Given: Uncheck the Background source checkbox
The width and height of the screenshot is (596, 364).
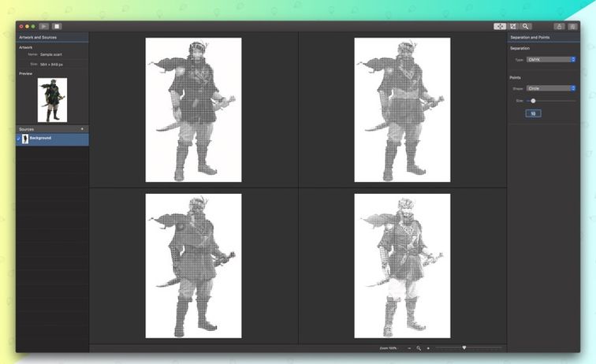Looking at the screenshot, I should [19, 139].
